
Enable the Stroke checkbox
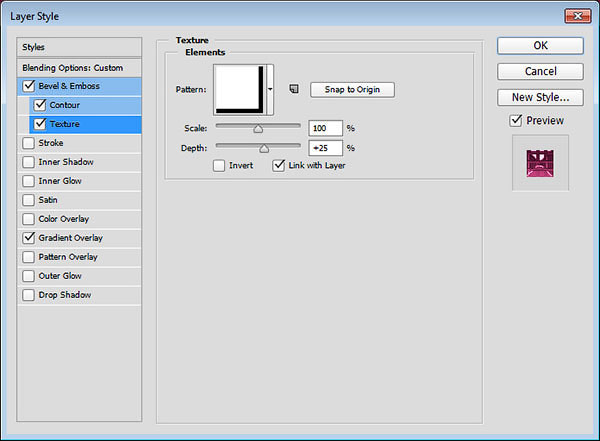pos(28,143)
